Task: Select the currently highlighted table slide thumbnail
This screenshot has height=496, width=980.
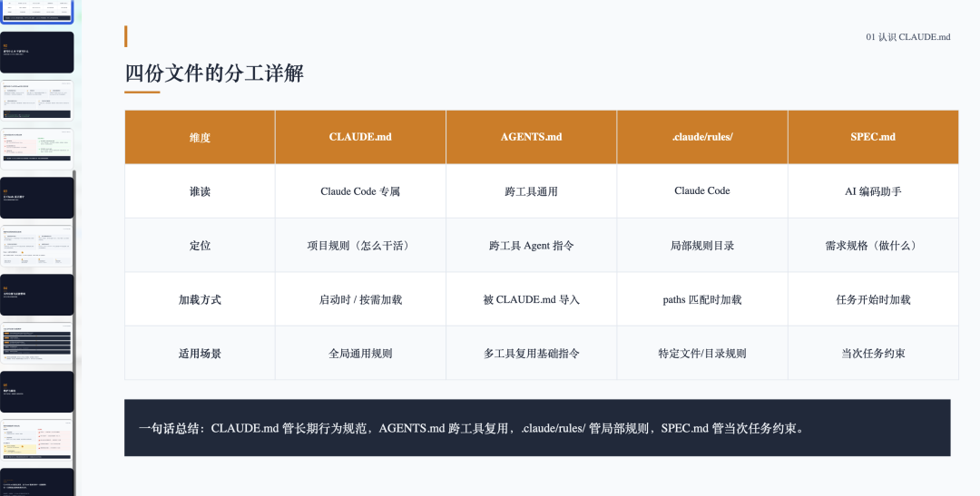Action: coord(37,12)
